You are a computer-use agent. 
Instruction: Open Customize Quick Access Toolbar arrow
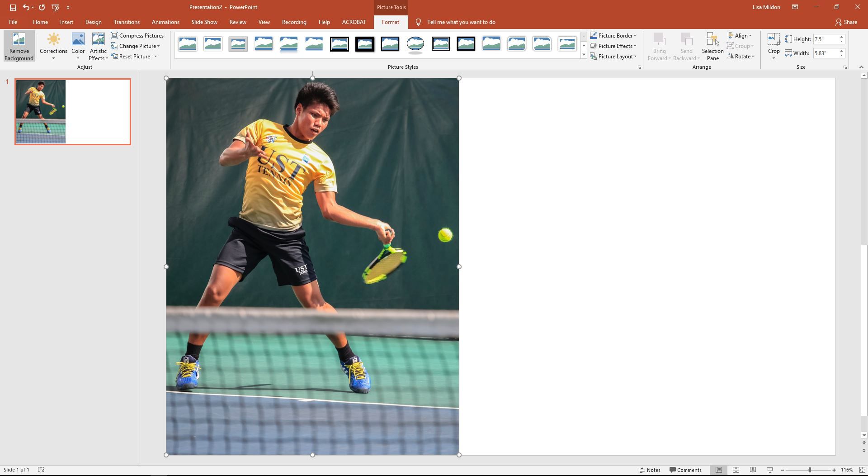68,7
